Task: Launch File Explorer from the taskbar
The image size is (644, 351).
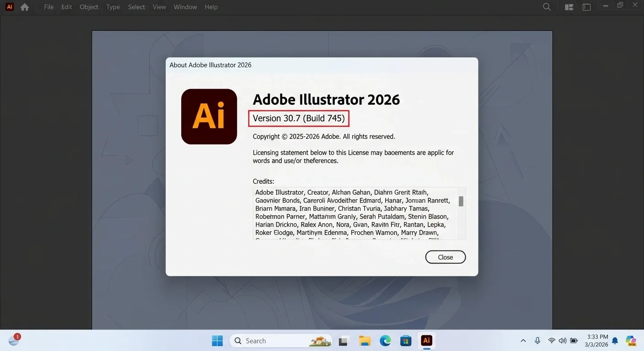Action: point(365,340)
